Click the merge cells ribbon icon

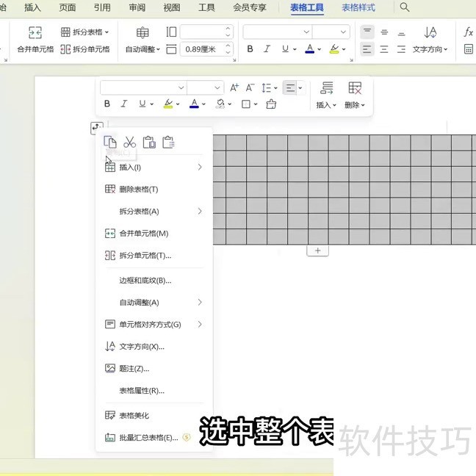tap(35, 33)
